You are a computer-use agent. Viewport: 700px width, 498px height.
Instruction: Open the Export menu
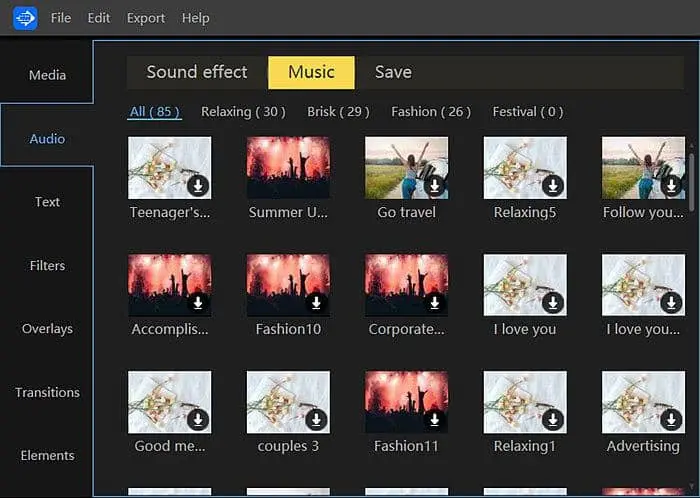(146, 18)
